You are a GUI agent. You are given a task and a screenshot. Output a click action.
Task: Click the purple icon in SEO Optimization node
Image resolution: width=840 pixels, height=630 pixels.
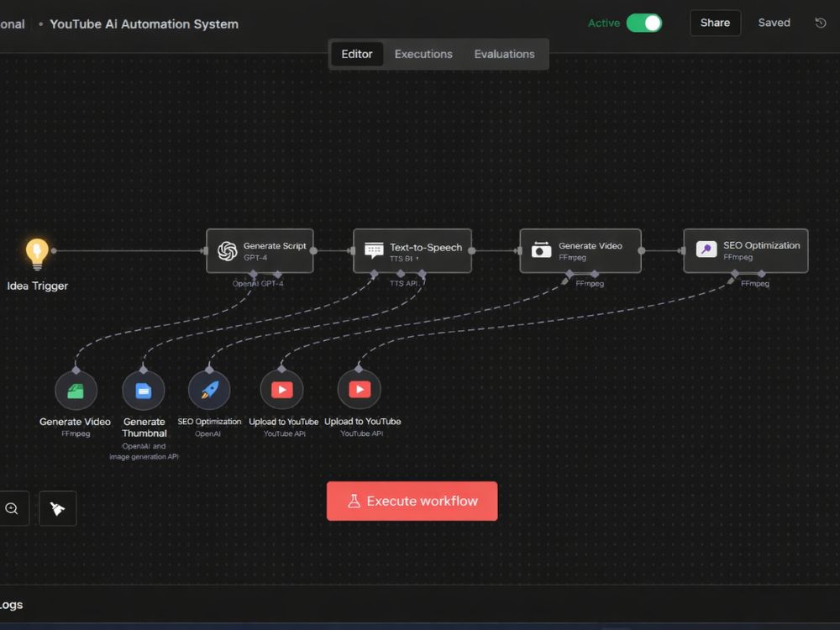[x=706, y=249]
